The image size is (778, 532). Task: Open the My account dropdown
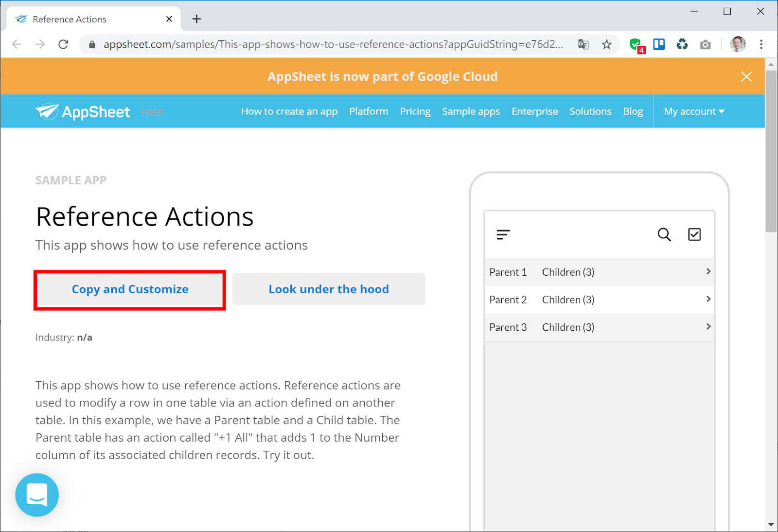(x=694, y=111)
